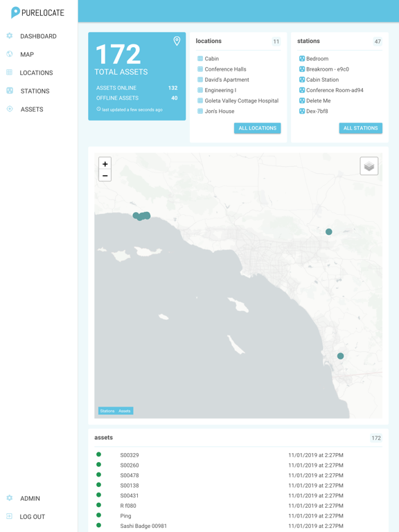Screen dimensions: 399x532
Task: Click the location pin icon on assets card
Action: 177,41
